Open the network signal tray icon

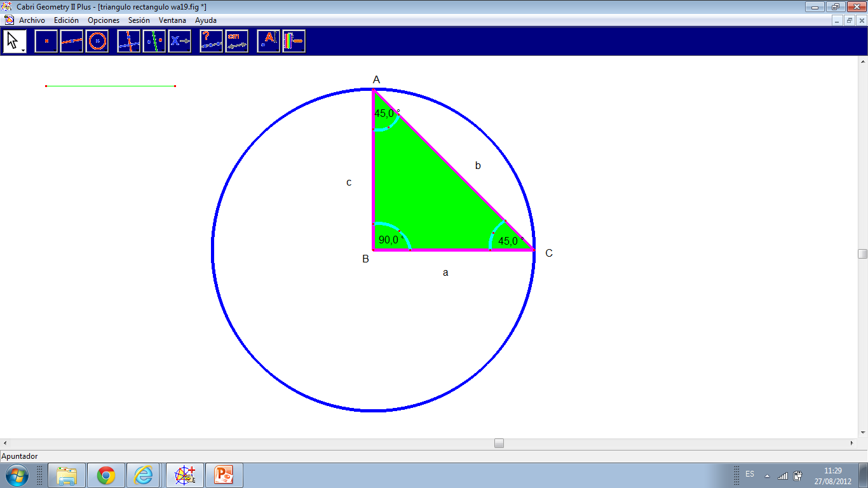coord(783,475)
